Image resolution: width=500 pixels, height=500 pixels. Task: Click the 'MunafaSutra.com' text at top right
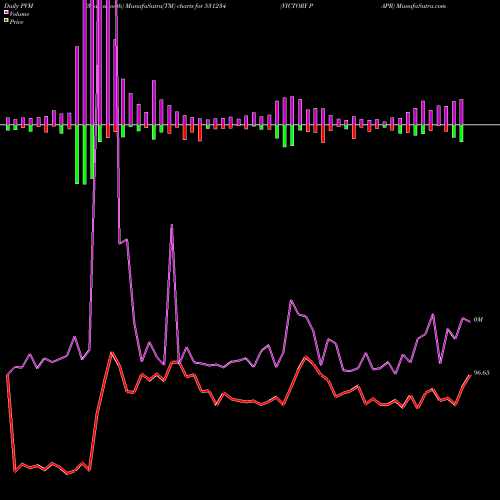pos(420,6)
